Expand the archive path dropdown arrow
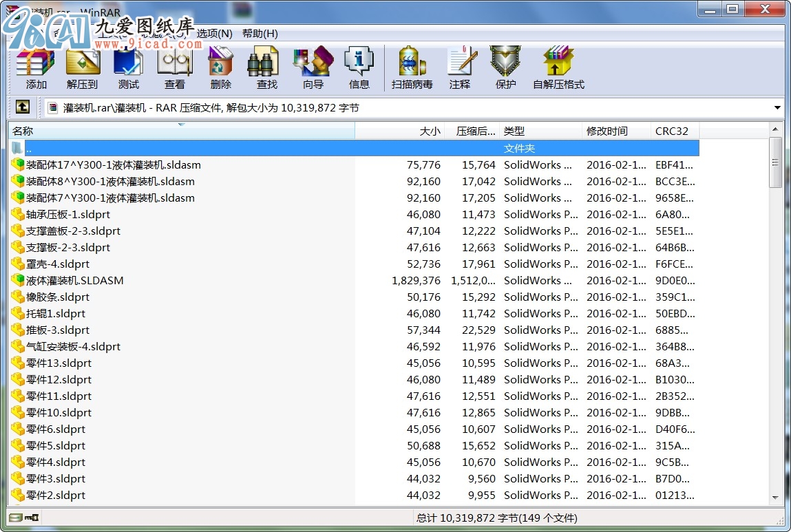 [777, 108]
